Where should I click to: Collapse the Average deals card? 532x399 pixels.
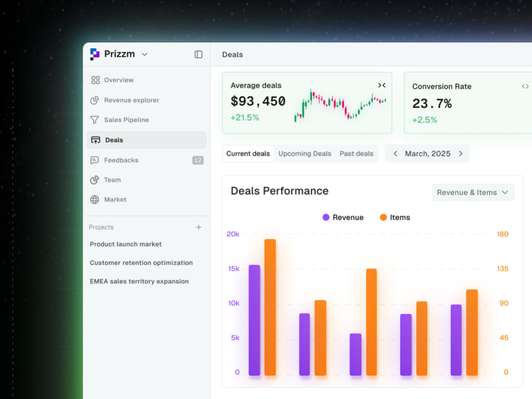381,86
